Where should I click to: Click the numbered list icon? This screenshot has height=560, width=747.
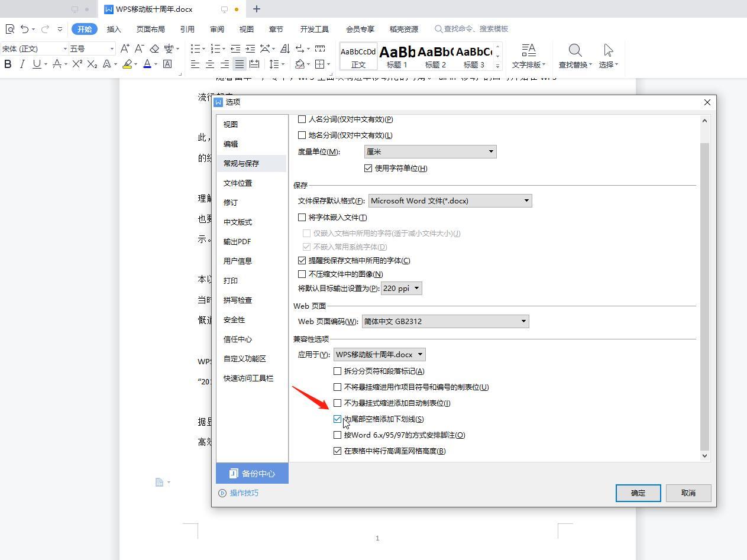point(216,48)
